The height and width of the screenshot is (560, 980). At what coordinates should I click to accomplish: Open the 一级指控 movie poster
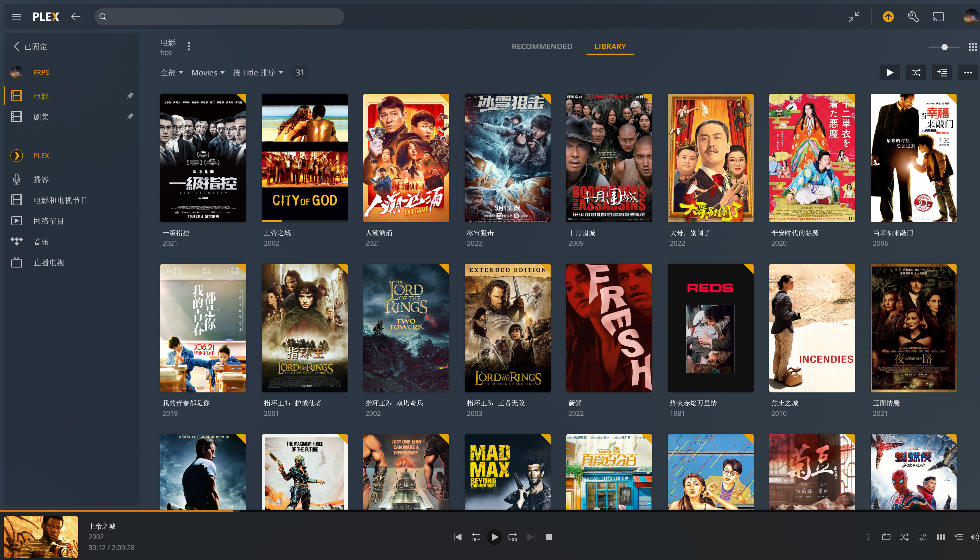click(203, 158)
